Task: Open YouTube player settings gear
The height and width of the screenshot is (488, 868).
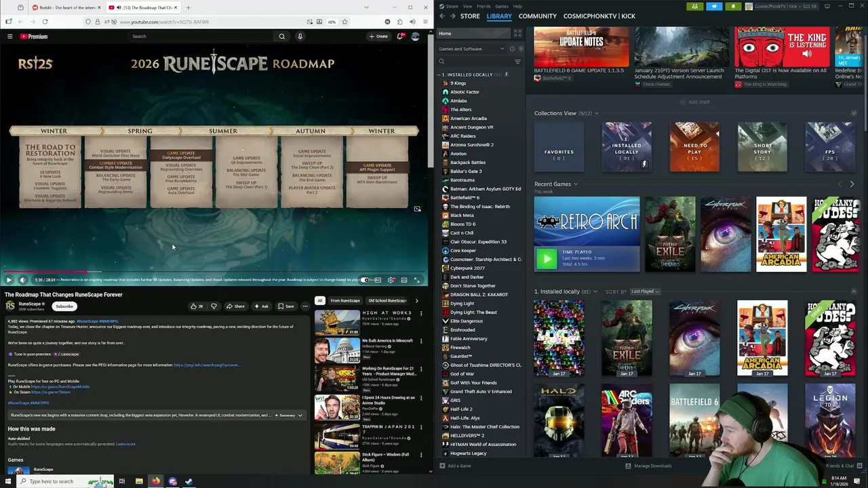Action: [x=391, y=280]
